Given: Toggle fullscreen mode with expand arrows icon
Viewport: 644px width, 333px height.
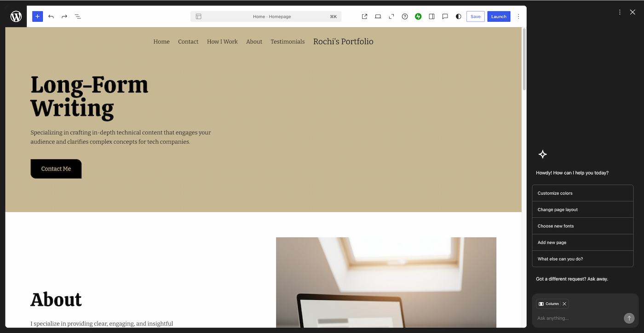Looking at the screenshot, I should click(391, 17).
